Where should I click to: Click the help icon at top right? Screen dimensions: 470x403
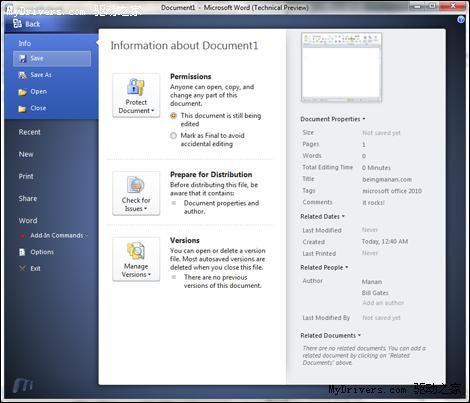[x=461, y=20]
